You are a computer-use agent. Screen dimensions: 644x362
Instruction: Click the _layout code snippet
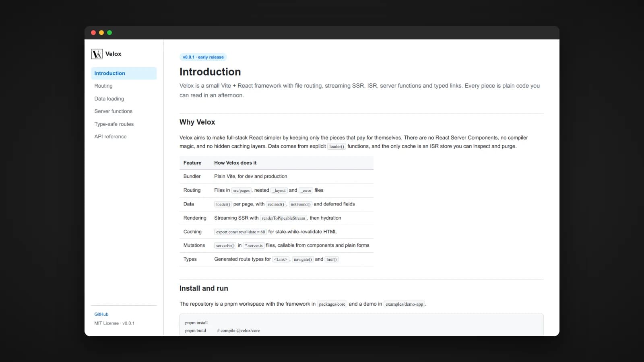tap(279, 191)
